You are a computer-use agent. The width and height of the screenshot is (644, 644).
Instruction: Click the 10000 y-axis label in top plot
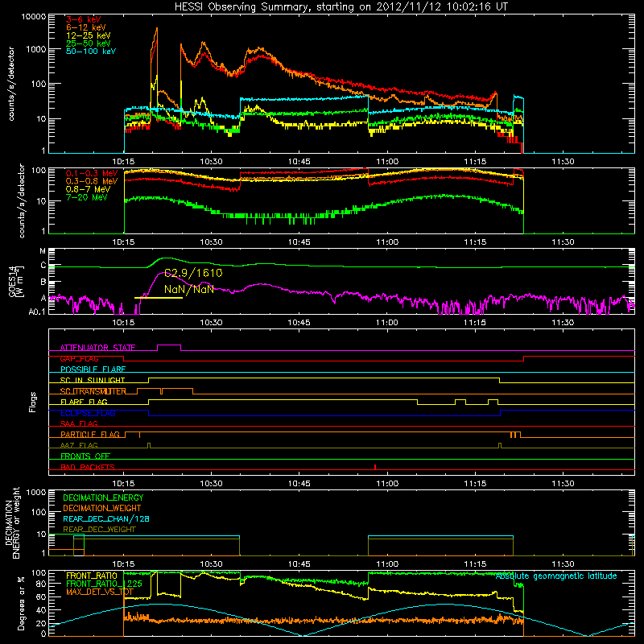pyautogui.click(x=34, y=17)
